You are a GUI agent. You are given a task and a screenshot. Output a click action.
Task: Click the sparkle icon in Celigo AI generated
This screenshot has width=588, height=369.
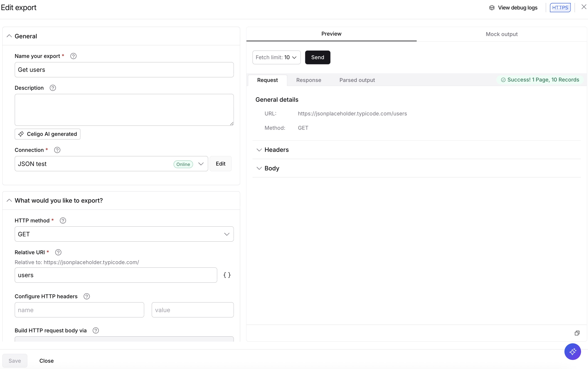coord(21,134)
